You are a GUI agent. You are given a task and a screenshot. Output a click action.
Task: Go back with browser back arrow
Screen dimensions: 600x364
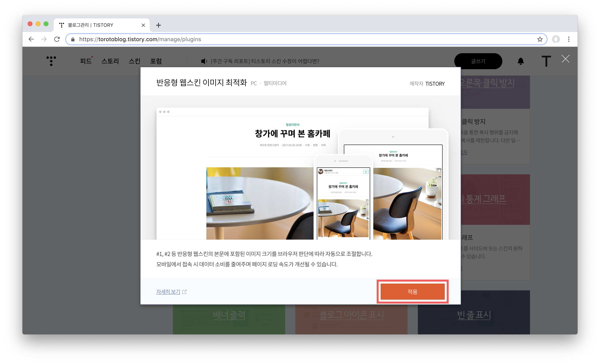[x=31, y=39]
